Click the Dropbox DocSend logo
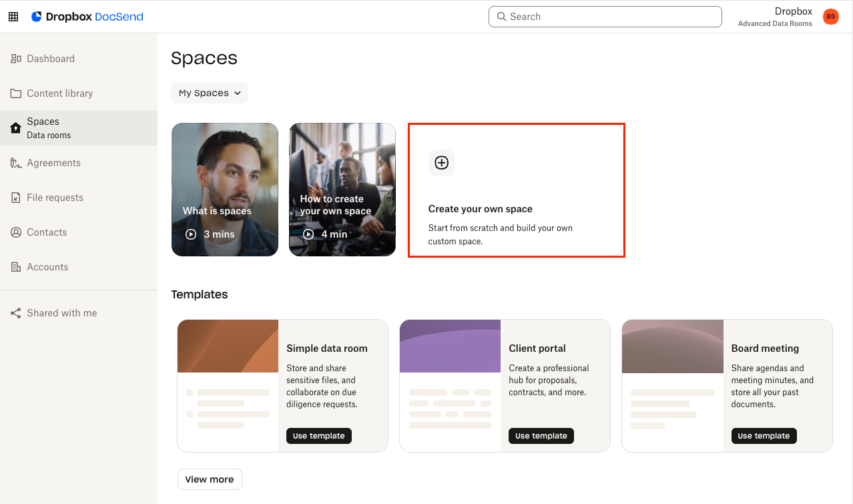853x504 pixels. pos(87,17)
